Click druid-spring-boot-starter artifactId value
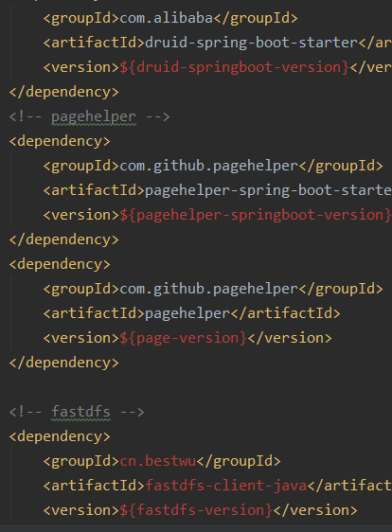The width and height of the screenshot is (392, 532). [x=251, y=43]
